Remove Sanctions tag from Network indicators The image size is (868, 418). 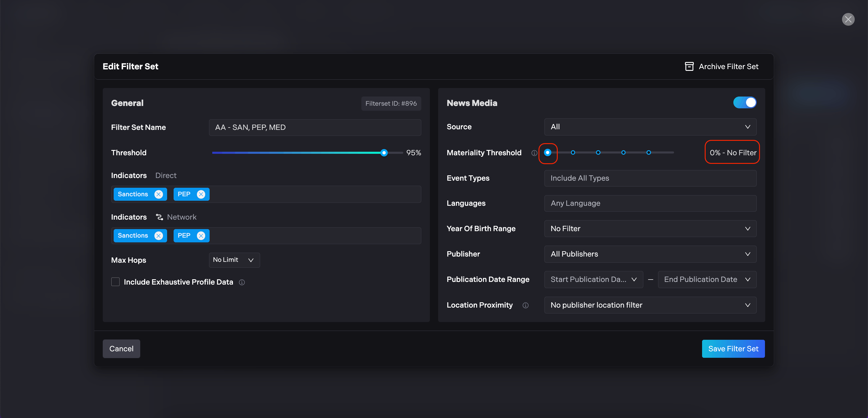coord(158,236)
